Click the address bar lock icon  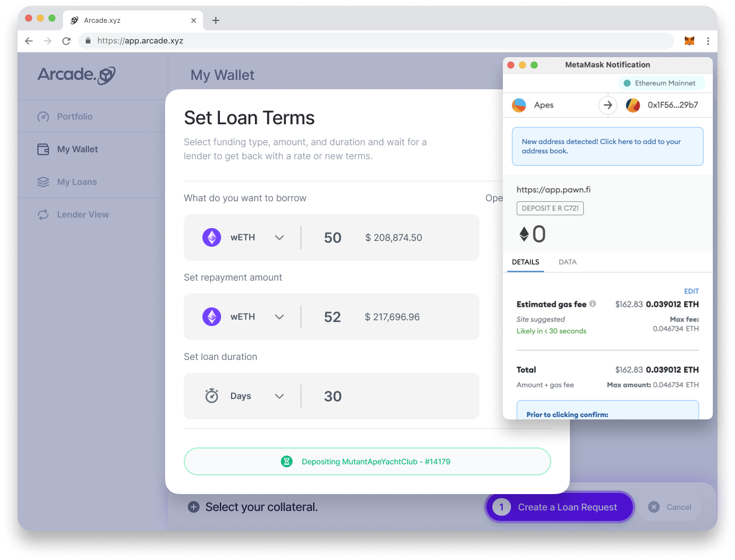(x=88, y=41)
